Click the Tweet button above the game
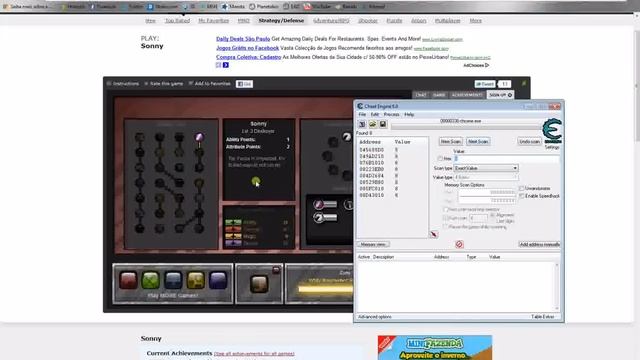This screenshot has width=640, height=360. pyautogui.click(x=485, y=84)
